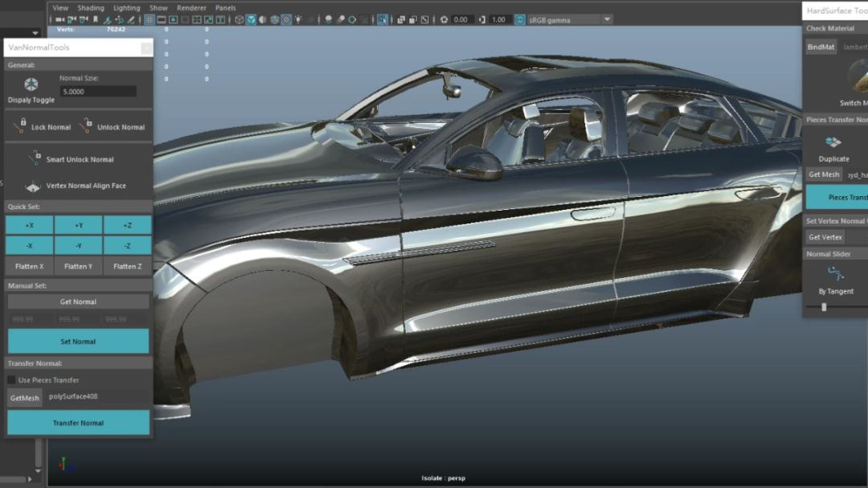868x488 pixels.
Task: Click the Vertex Normal Align Face icon
Action: 33,187
